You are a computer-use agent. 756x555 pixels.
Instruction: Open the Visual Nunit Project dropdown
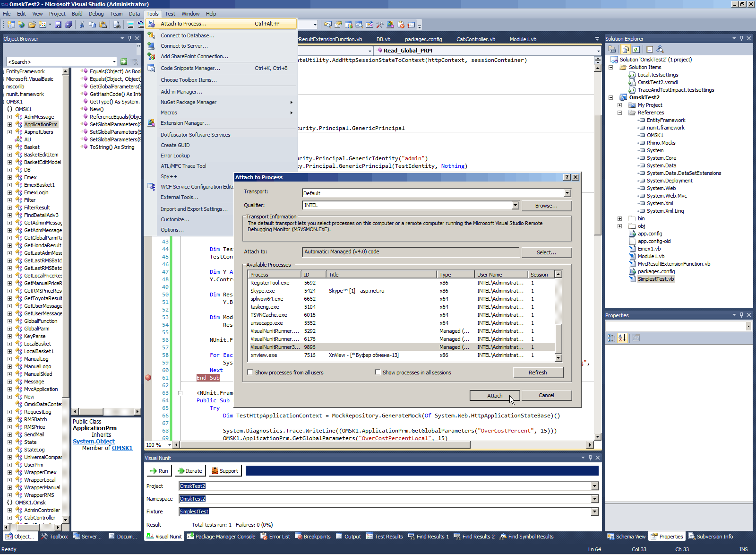[x=594, y=486]
